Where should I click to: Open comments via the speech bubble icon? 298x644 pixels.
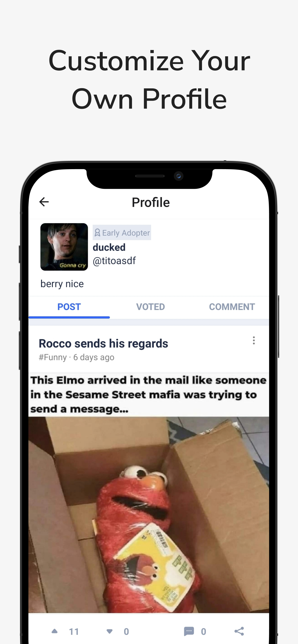pyautogui.click(x=189, y=631)
